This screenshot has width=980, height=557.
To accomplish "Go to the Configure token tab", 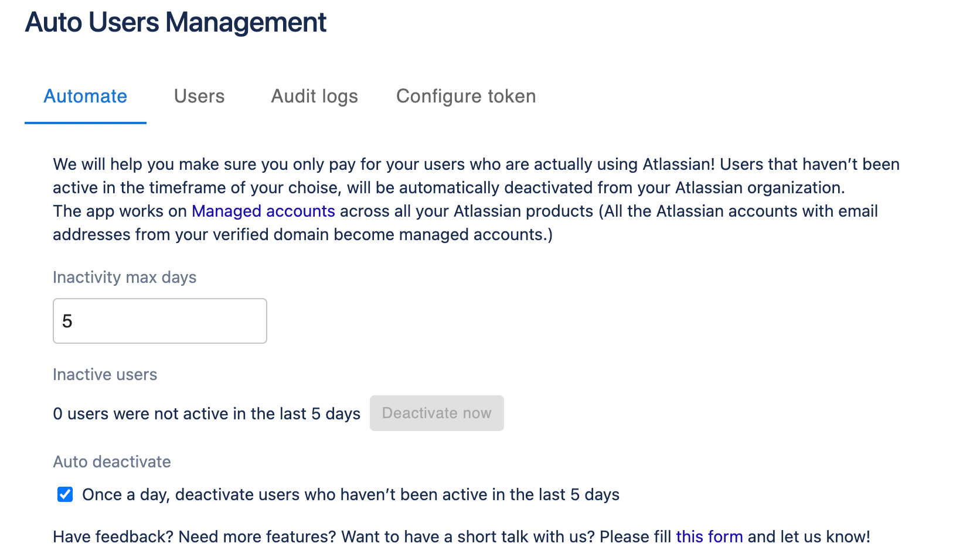I will coord(466,96).
